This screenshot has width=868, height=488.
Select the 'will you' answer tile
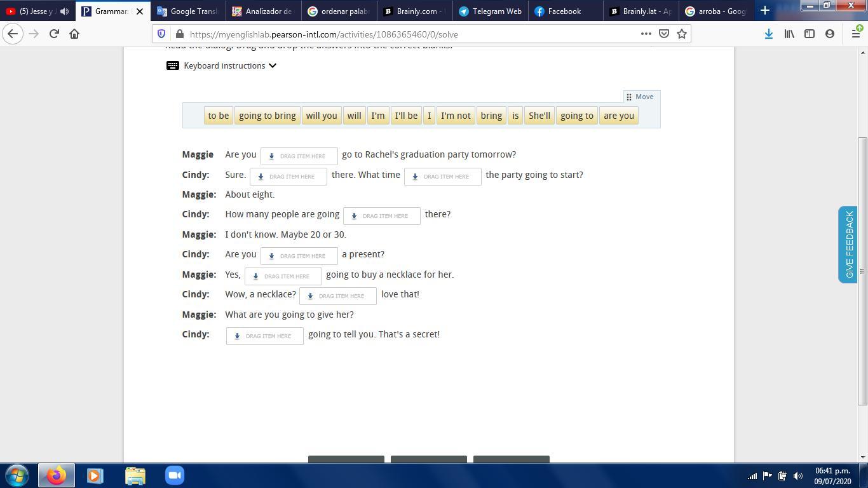[x=322, y=116]
